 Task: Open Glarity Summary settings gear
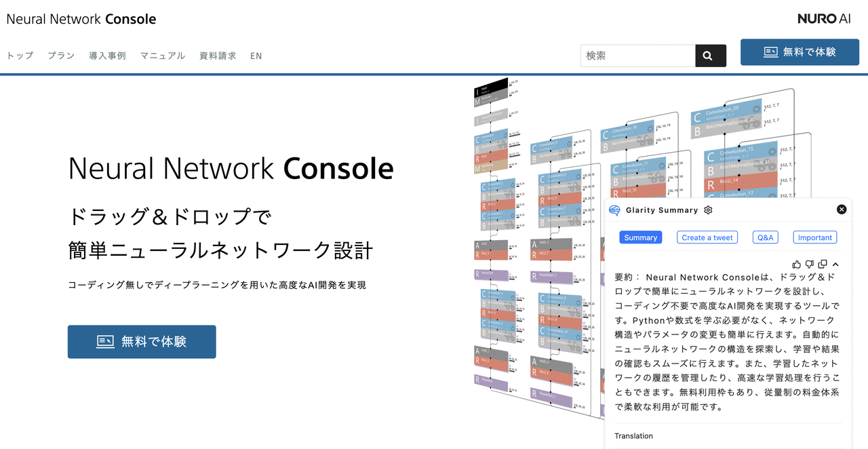[708, 210]
